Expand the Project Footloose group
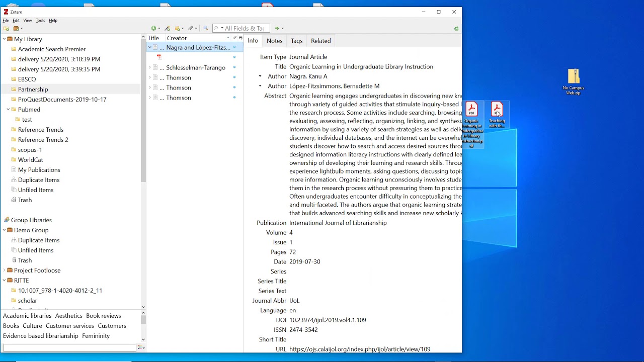 pyautogui.click(x=4, y=270)
